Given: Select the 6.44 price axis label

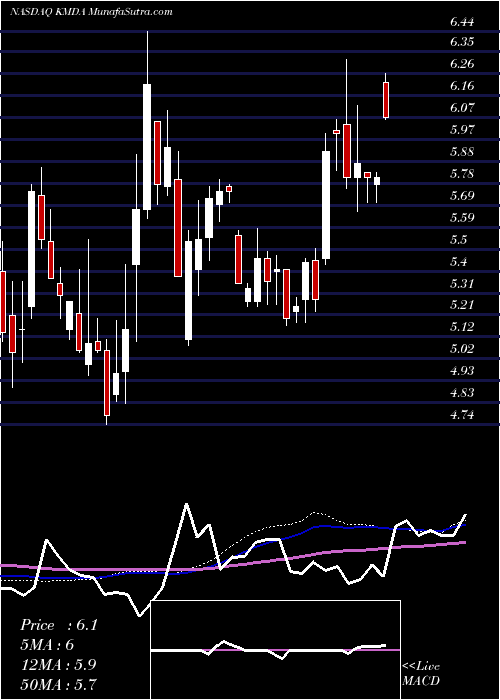Looking at the screenshot, I should point(462,22).
